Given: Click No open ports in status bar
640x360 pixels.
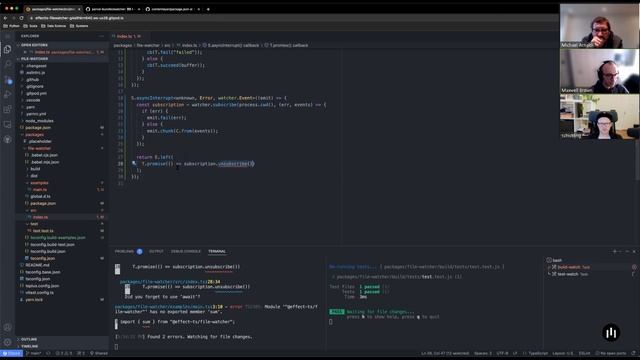Looking at the screenshot, I should click(x=611, y=353).
